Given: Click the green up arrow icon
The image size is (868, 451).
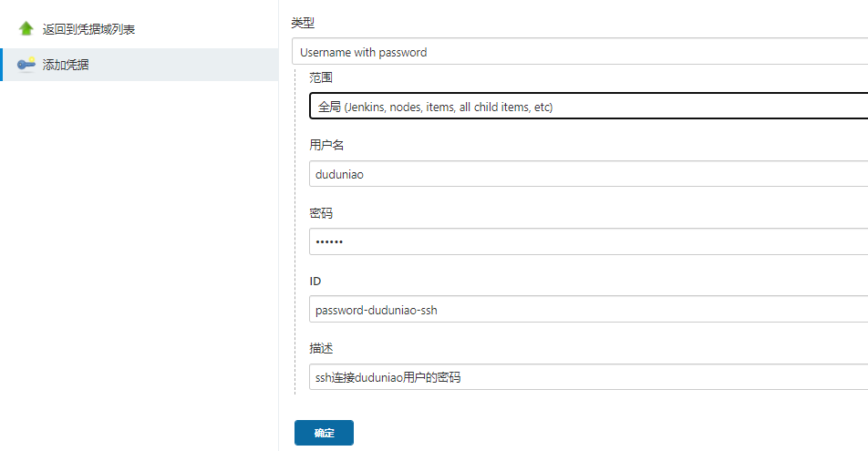Looking at the screenshot, I should coord(26,29).
